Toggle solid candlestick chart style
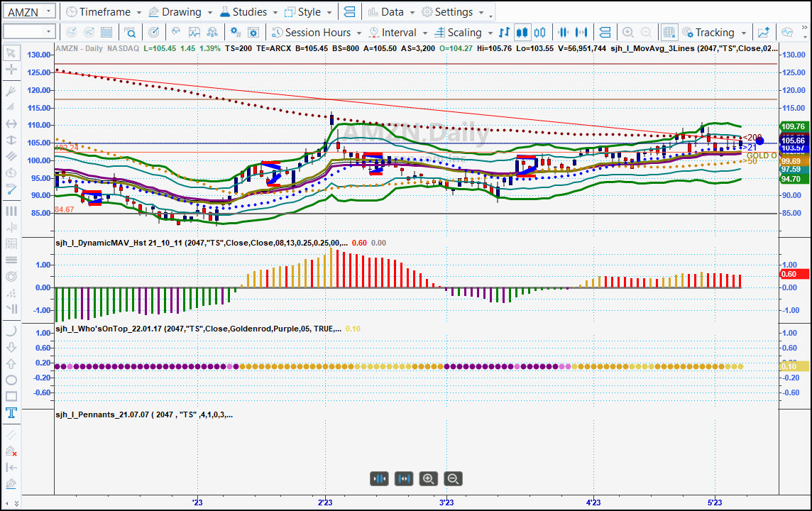Viewport: 812px width, 511px height. (x=522, y=32)
